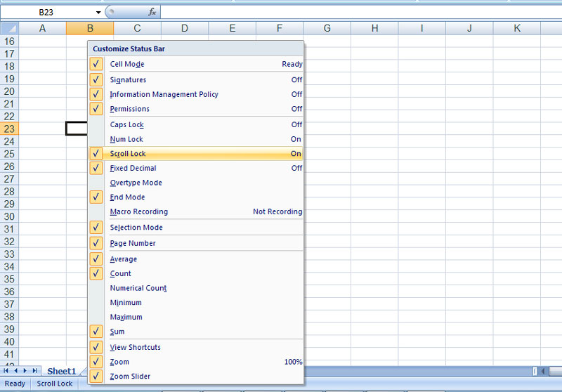
Task: Select column B header
Action: (x=90, y=28)
